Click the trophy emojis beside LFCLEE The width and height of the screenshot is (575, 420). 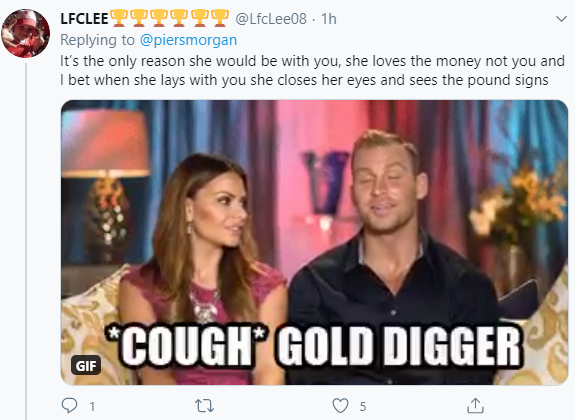(169, 18)
